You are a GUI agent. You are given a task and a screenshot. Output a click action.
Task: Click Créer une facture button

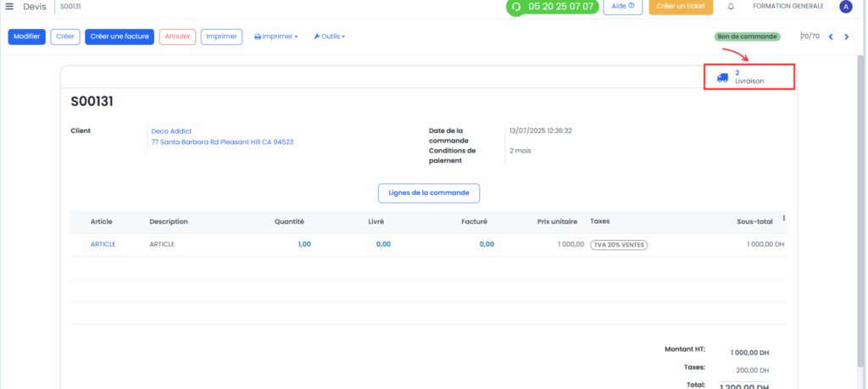[119, 36]
